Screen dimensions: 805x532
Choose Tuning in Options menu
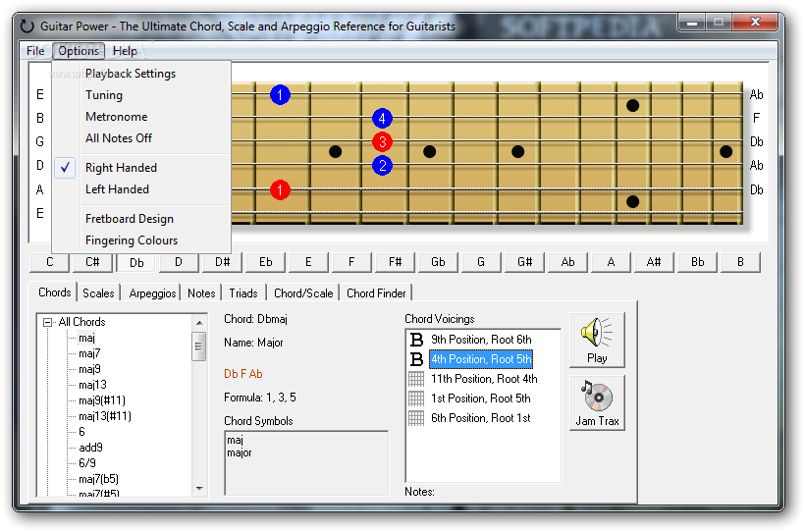[140, 95]
